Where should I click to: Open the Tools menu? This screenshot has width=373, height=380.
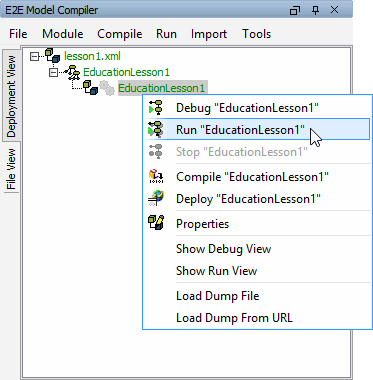click(x=256, y=34)
